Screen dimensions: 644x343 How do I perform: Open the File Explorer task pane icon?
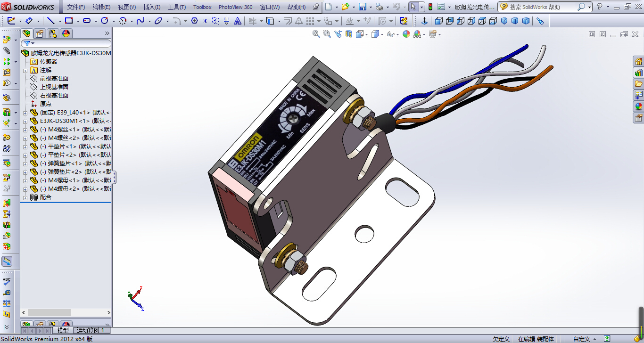(x=638, y=84)
